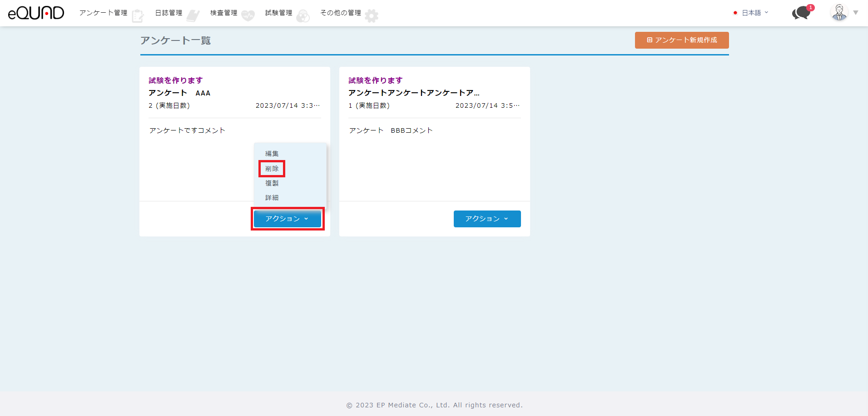The width and height of the screenshot is (868, 416).
Task: Open the chat messages notification icon
Action: [802, 13]
